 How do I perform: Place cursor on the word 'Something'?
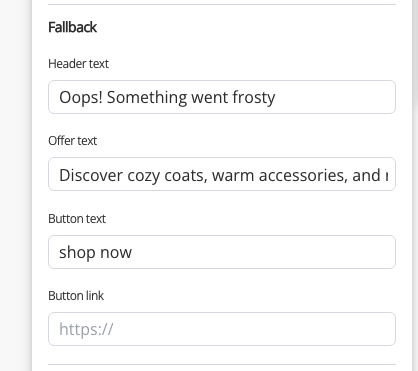(147, 98)
